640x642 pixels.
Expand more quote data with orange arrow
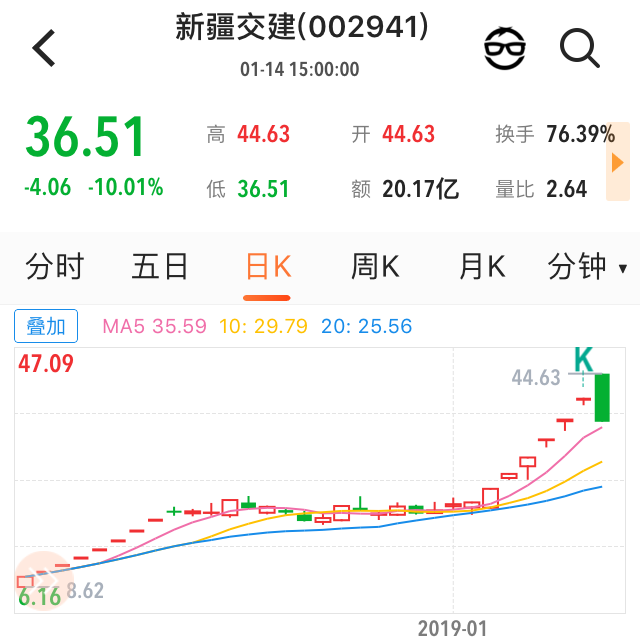[x=617, y=162]
